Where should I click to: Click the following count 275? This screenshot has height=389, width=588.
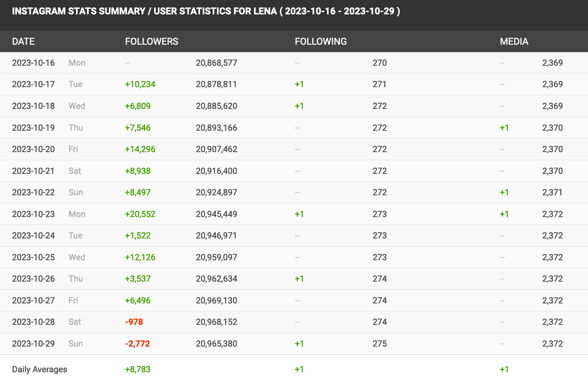[380, 344]
